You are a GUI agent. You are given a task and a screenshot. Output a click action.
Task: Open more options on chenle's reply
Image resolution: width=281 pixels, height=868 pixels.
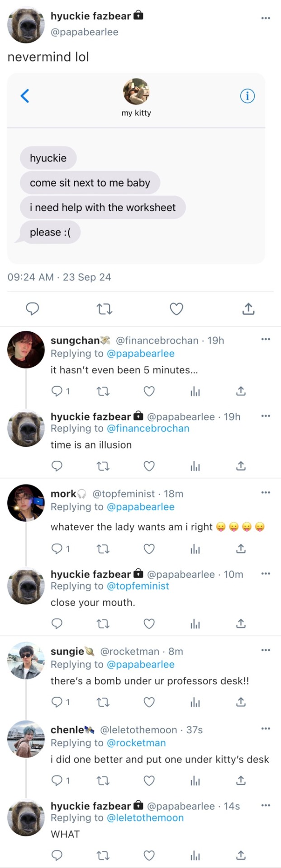pyautogui.click(x=266, y=728)
